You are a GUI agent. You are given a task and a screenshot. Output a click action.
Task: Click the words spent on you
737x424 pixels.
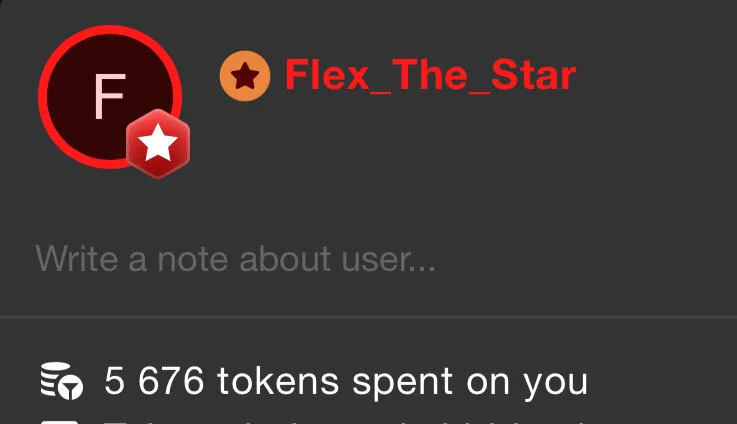470,383
